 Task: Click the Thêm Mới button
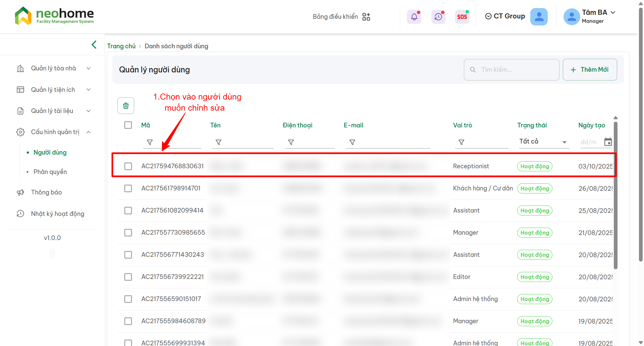(590, 70)
